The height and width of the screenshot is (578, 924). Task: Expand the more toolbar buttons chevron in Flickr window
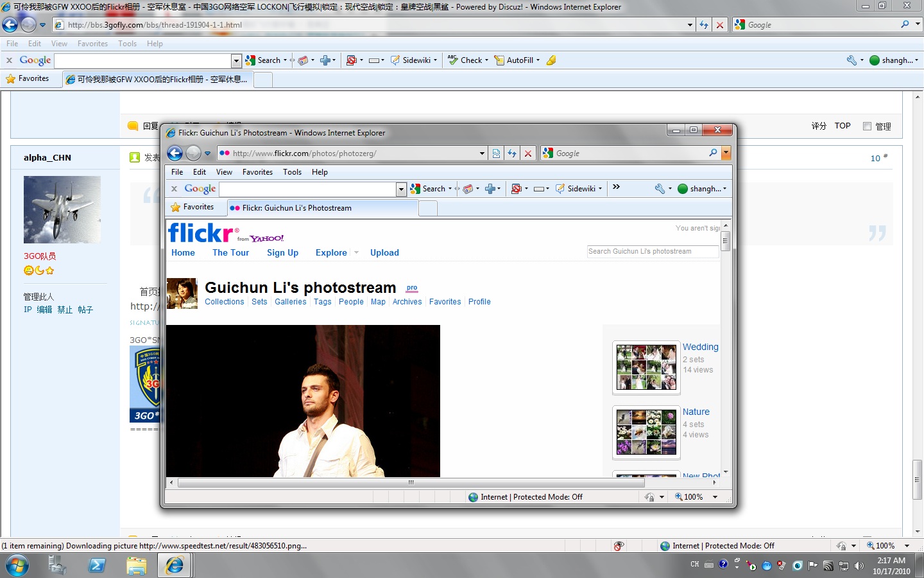click(x=616, y=187)
